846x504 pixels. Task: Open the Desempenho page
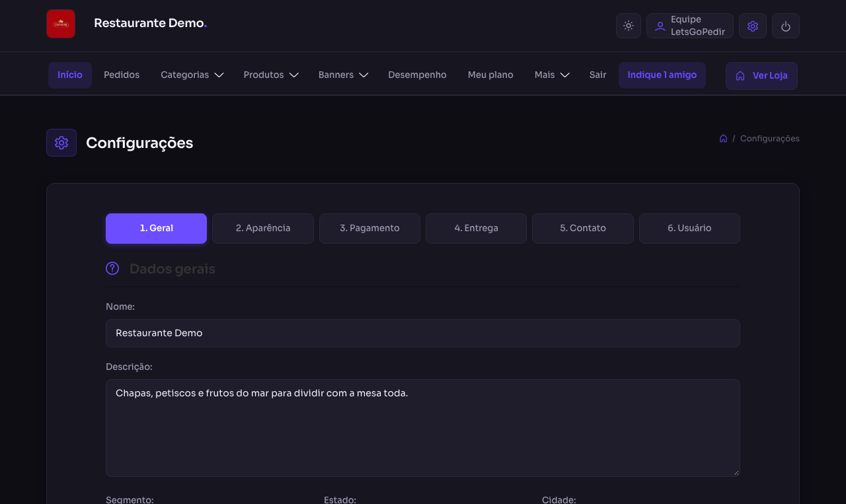[417, 75]
